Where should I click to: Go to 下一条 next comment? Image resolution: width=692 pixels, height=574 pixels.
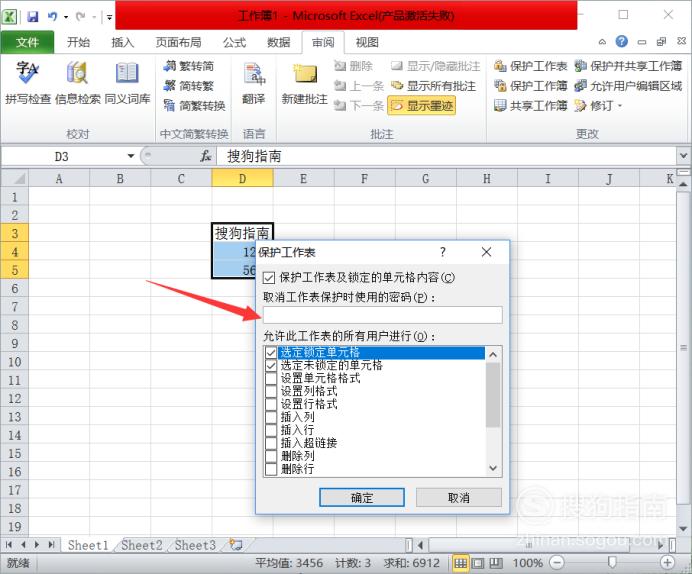(358, 105)
